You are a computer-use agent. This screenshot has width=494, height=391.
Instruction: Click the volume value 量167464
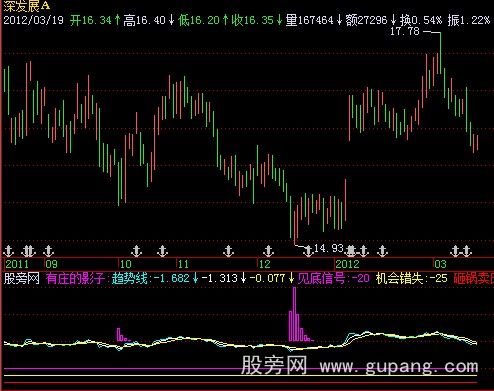tap(309, 20)
